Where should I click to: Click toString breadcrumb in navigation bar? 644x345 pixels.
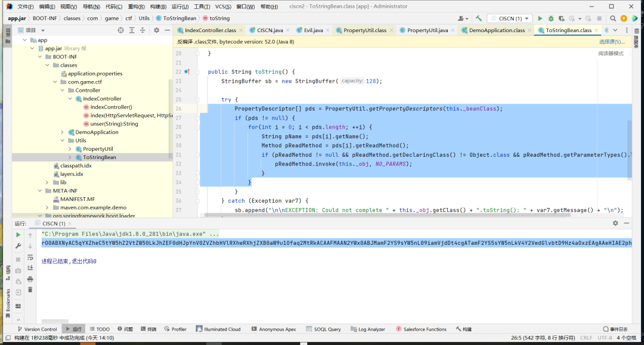click(219, 18)
